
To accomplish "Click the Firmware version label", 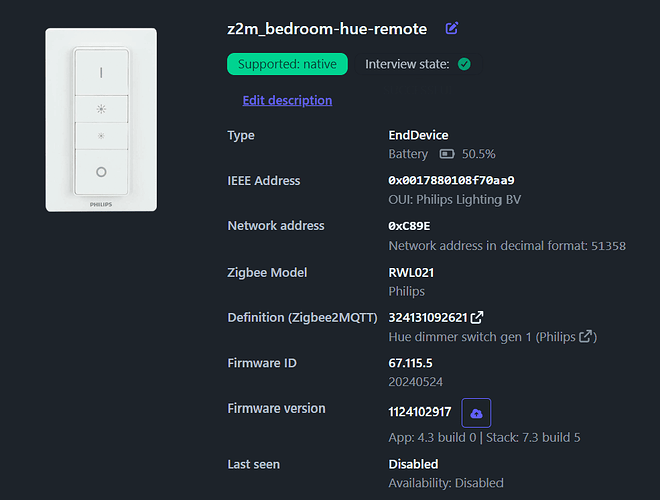I will point(277,408).
